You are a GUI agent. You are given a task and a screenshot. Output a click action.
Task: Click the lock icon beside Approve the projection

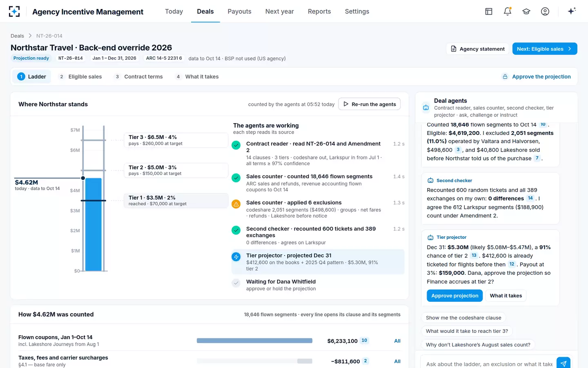(x=505, y=76)
